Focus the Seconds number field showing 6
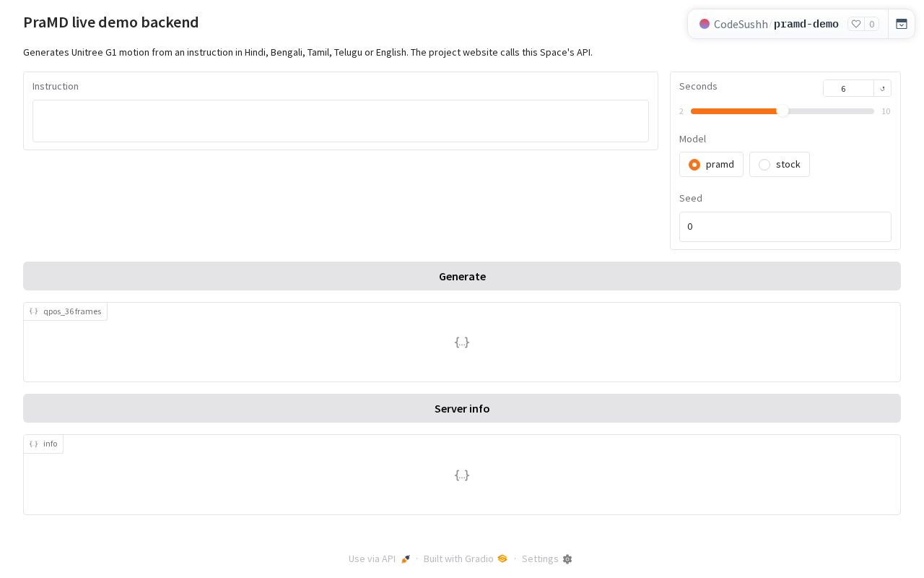This screenshot has height=578, width=924. pos(848,88)
